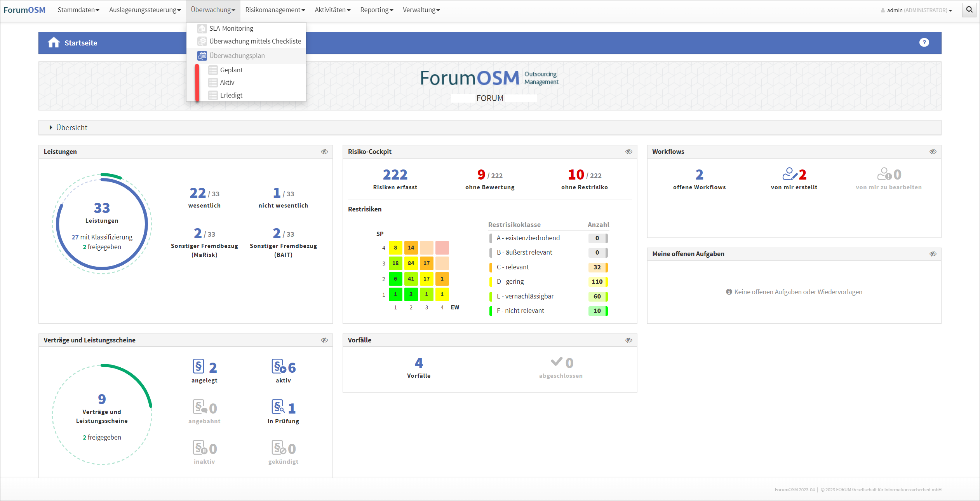980x501 pixels.
Task: Choose 'Überwachung mittels Checkliste' menu entry
Action: (255, 41)
